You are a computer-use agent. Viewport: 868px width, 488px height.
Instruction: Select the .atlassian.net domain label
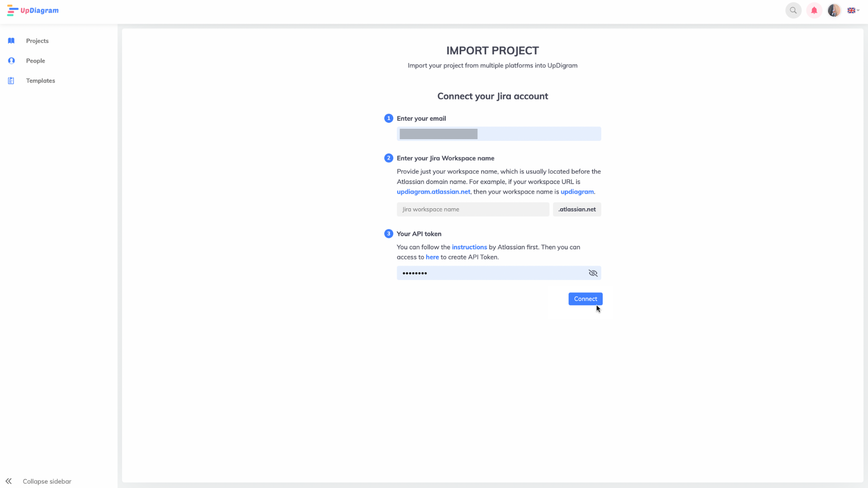coord(577,209)
